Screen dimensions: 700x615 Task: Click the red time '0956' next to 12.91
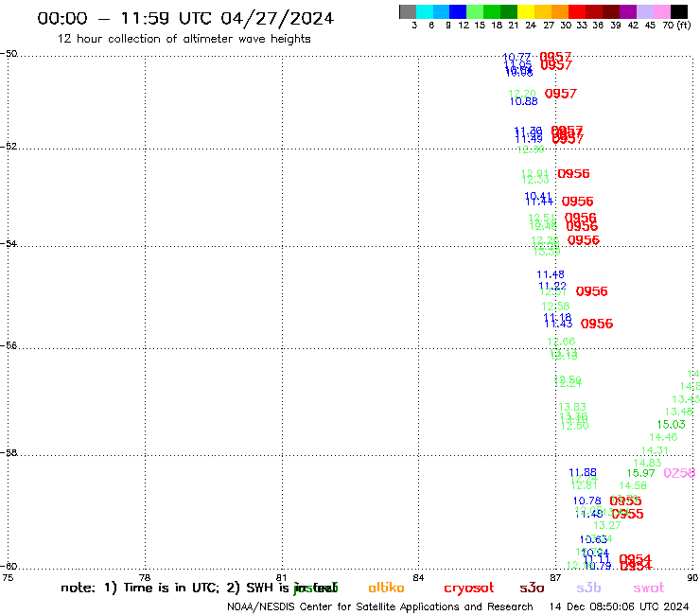click(573, 173)
